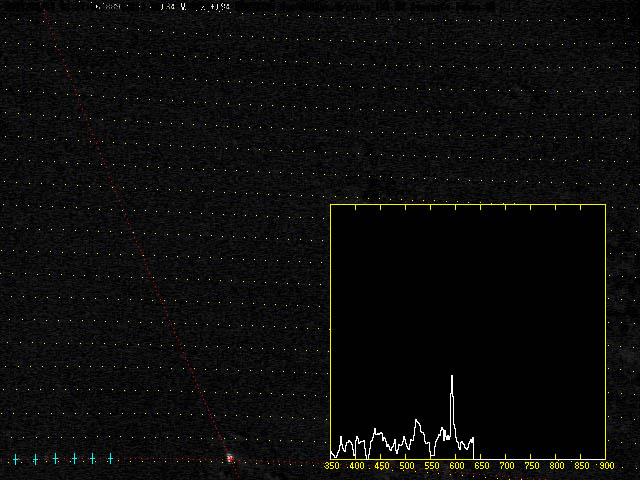This screenshot has width=640, height=480.
Task: Click the 450 wavelength axis label
Action: click(x=381, y=466)
